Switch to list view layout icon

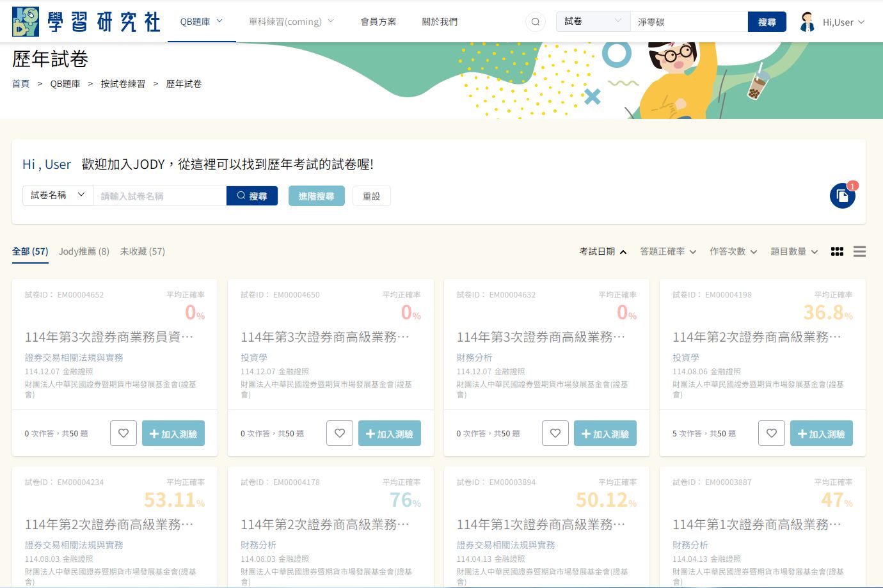[859, 251]
